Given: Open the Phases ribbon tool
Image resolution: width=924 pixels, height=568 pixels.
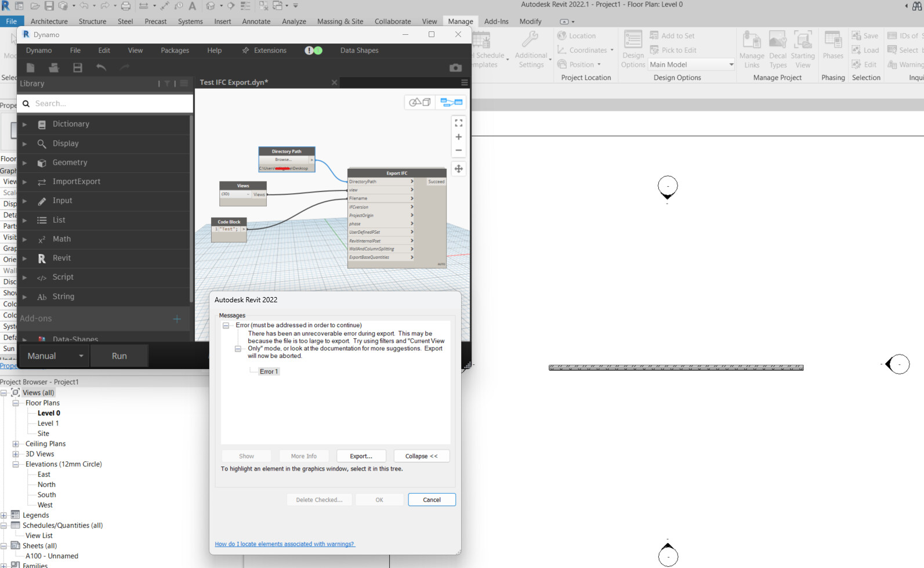Looking at the screenshot, I should click(833, 45).
